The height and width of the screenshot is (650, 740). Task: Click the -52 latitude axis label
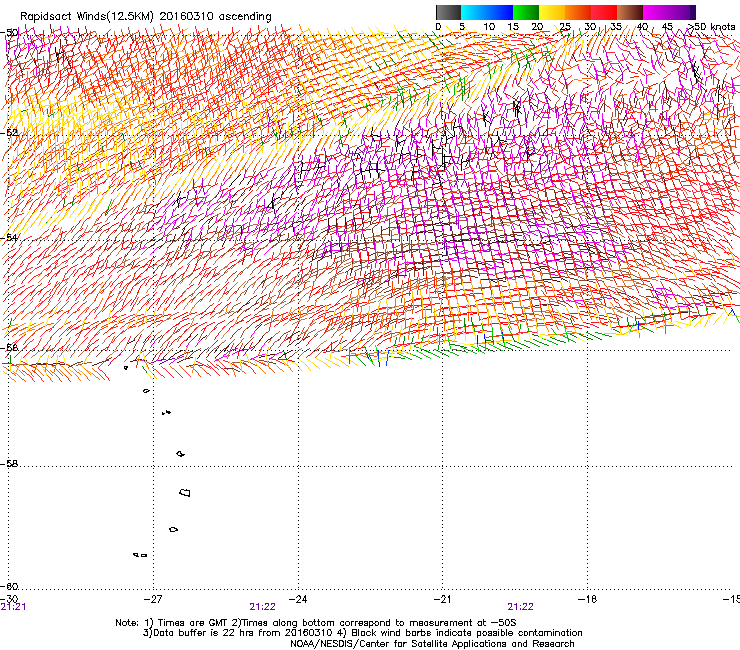[x=9, y=133]
